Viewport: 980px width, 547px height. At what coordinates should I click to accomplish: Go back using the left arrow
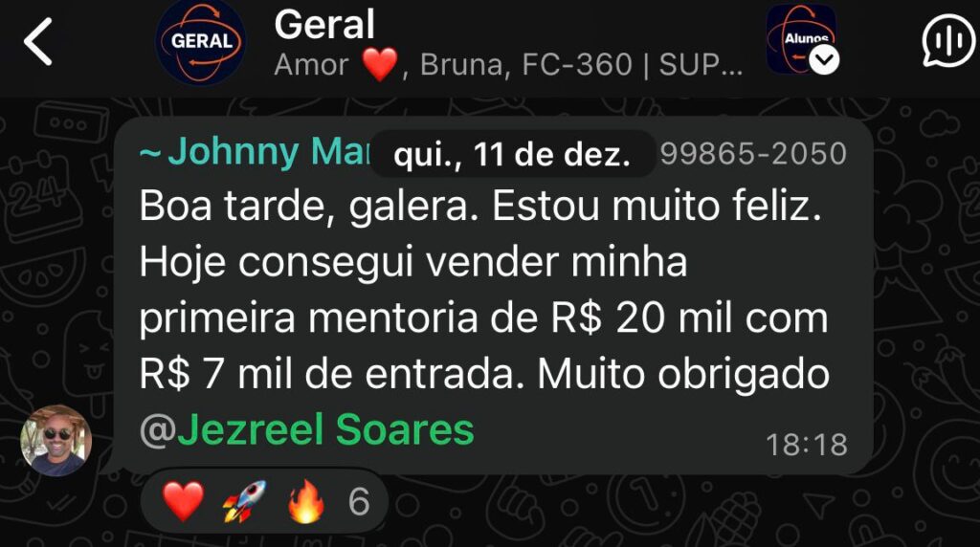coord(37,42)
